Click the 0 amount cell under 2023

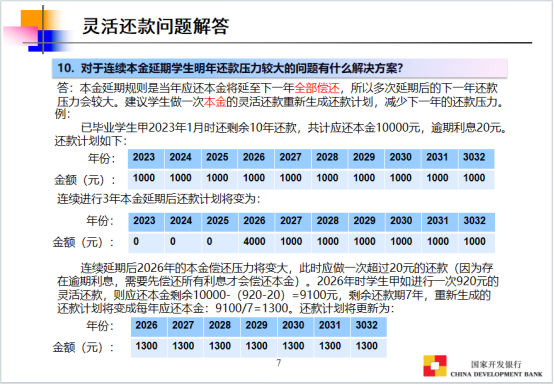(x=146, y=242)
